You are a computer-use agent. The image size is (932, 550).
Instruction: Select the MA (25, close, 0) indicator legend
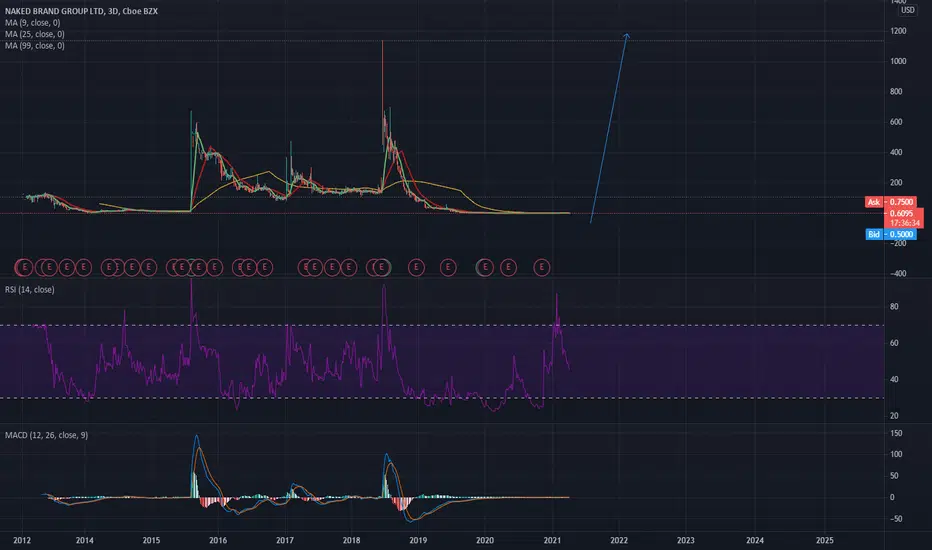point(34,34)
